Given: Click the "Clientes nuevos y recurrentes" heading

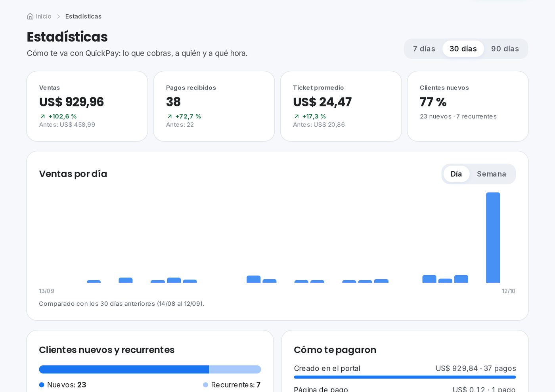Looking at the screenshot, I should 107,350.
